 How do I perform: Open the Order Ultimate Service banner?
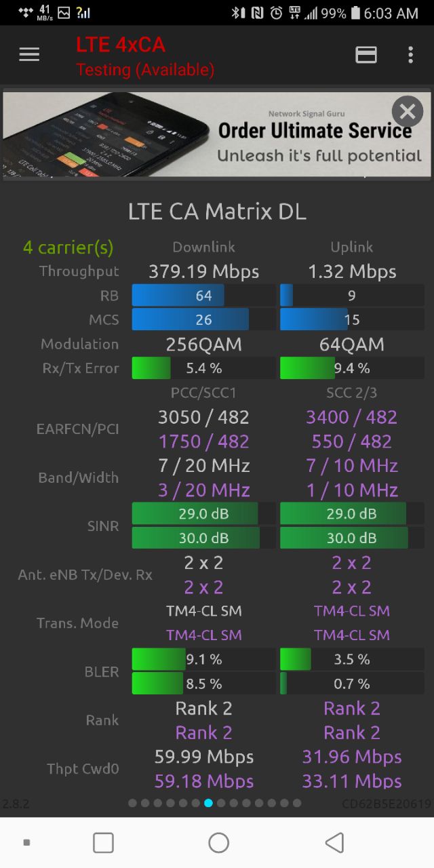tap(217, 136)
